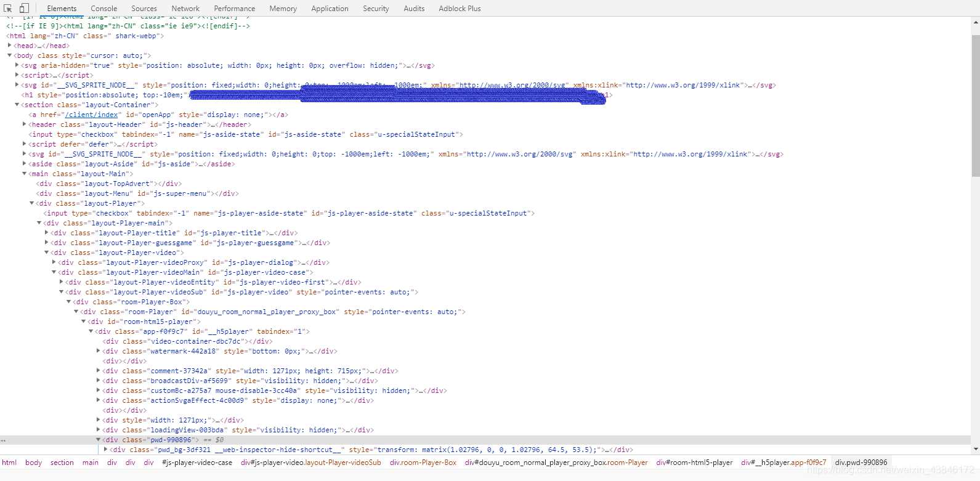Open the Sources tab
980x481 pixels.
[144, 9]
